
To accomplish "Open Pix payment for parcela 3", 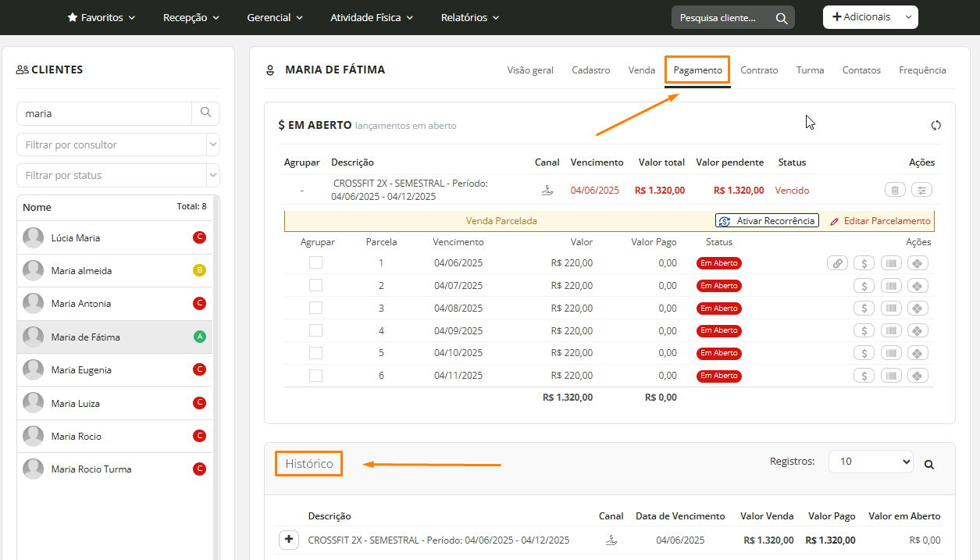I will click(918, 309).
